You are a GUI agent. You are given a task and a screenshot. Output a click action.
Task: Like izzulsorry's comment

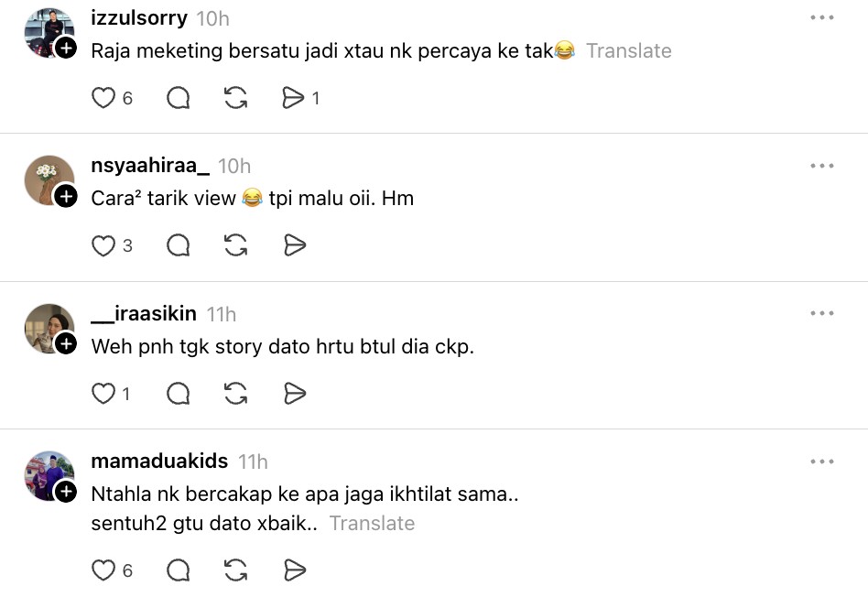click(103, 98)
